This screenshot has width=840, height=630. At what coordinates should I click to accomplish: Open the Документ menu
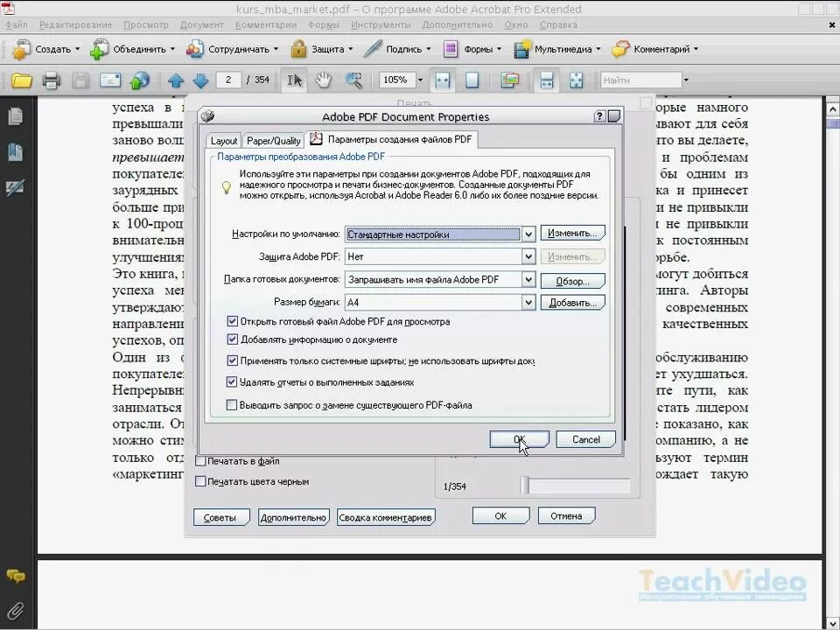(x=202, y=24)
